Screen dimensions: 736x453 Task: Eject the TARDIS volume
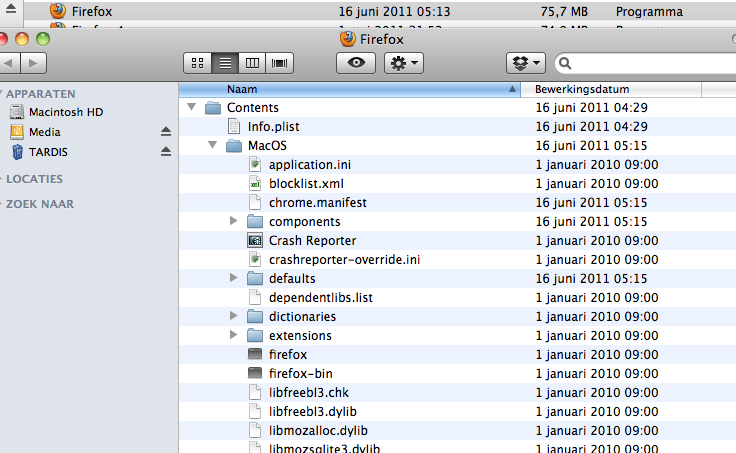click(166, 151)
